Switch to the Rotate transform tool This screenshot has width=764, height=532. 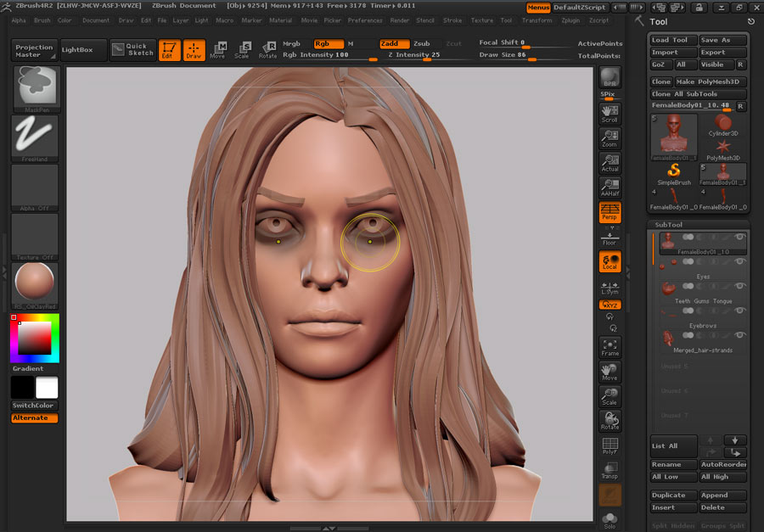[x=267, y=50]
